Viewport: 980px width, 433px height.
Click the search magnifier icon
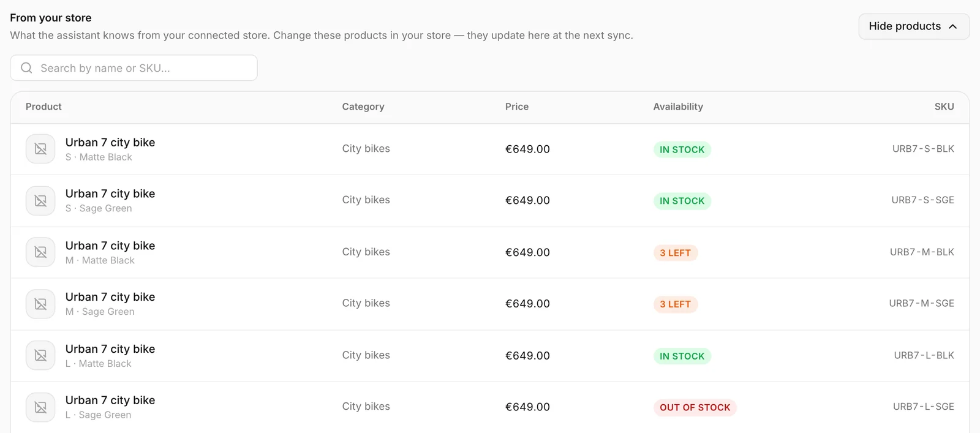tap(26, 68)
